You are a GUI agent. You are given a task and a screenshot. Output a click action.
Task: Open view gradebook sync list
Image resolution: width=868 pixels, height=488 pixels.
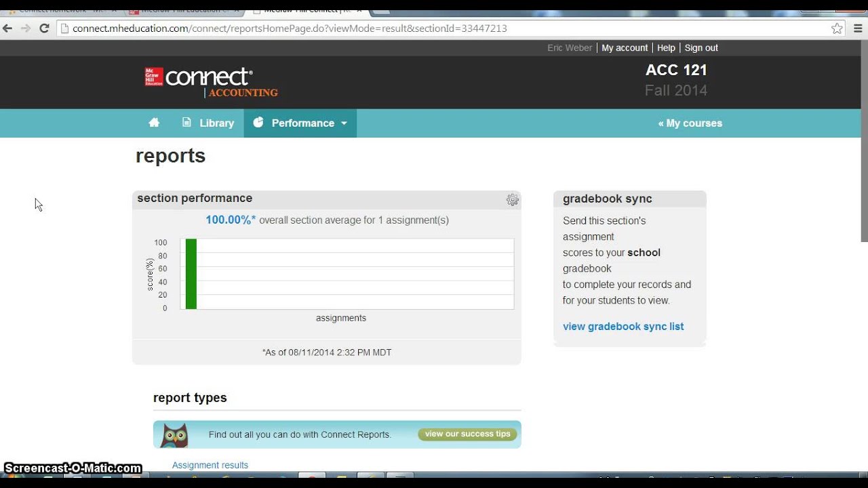point(623,326)
